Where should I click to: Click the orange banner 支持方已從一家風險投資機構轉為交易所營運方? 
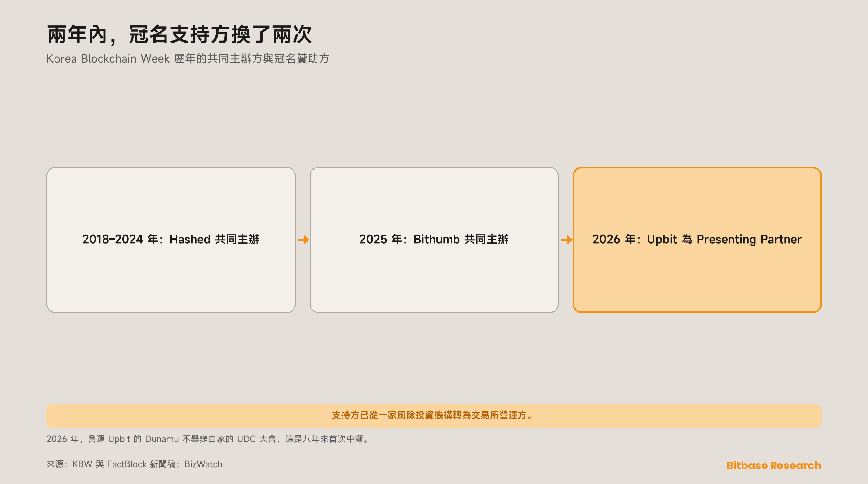(x=434, y=415)
